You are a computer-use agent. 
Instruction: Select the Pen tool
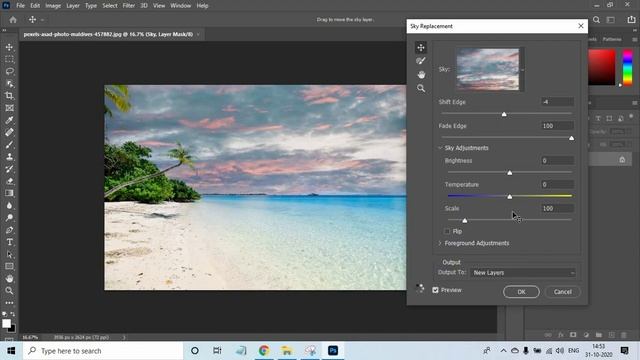pos(9,230)
